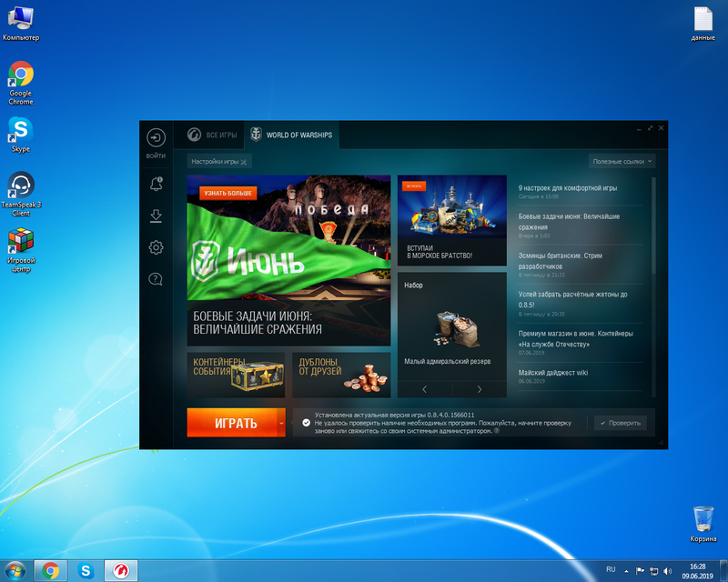728x582 pixels.
Task: Click the Компьютер desktop icon
Action: click(21, 25)
